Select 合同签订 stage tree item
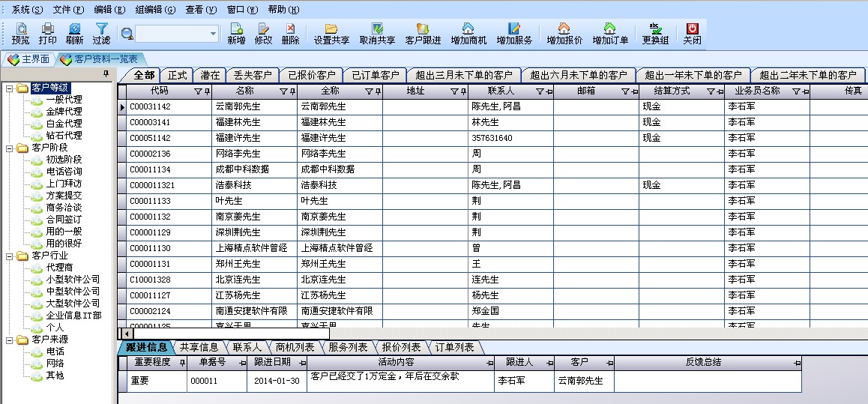 (64, 220)
